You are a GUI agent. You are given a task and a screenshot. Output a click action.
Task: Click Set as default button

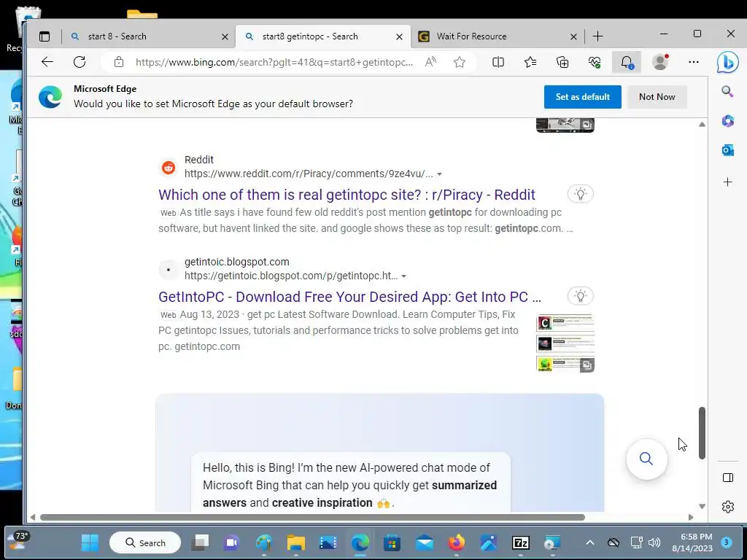(x=583, y=97)
